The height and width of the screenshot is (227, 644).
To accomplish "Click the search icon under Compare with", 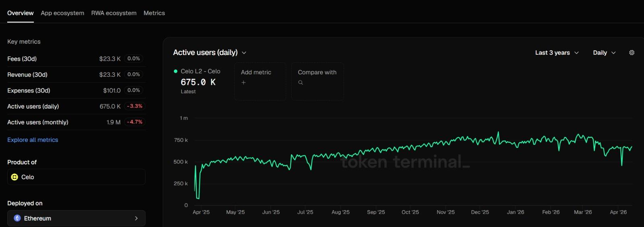I will pyautogui.click(x=301, y=82).
